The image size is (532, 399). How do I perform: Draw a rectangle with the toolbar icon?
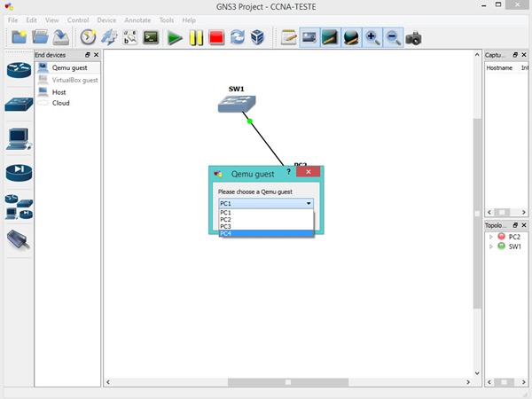tap(330, 37)
